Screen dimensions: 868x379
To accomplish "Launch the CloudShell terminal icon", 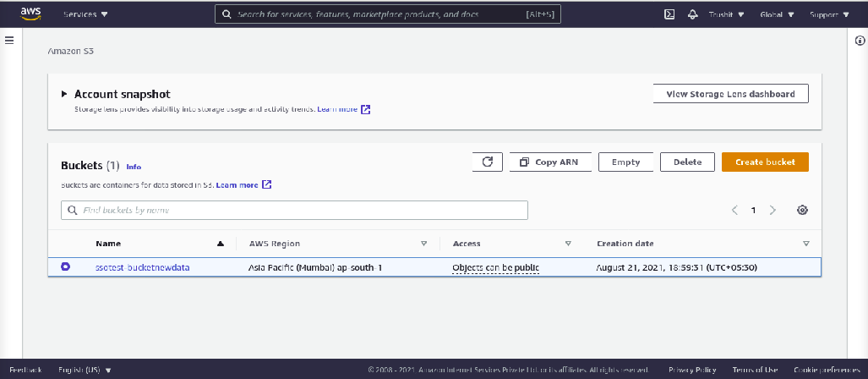I will (669, 14).
